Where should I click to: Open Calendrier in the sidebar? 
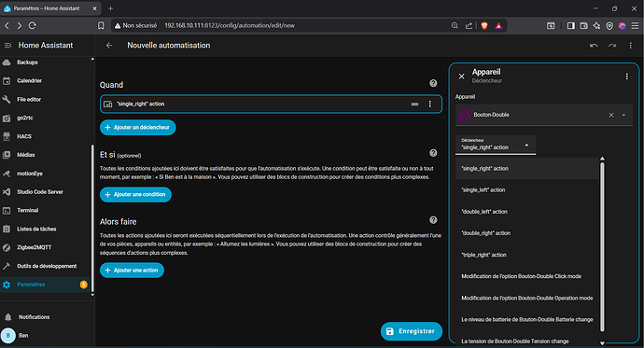pyautogui.click(x=46, y=81)
